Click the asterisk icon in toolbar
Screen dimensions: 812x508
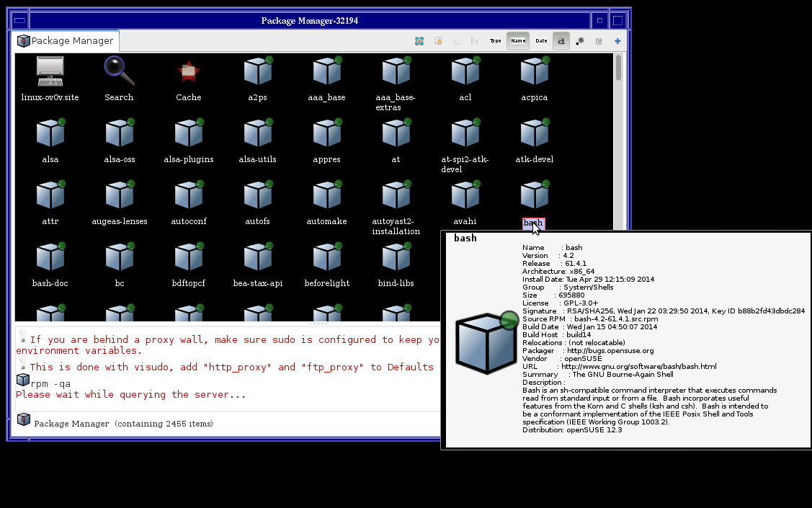580,41
